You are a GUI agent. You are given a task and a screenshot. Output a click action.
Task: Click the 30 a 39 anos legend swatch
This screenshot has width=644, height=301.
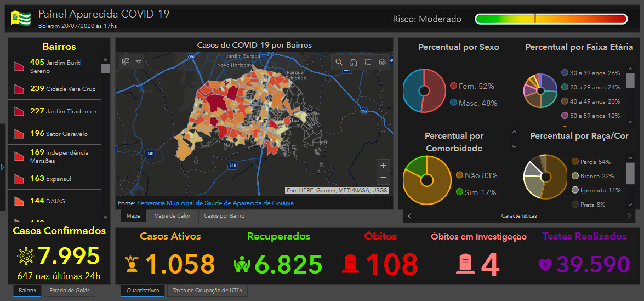pos(565,73)
